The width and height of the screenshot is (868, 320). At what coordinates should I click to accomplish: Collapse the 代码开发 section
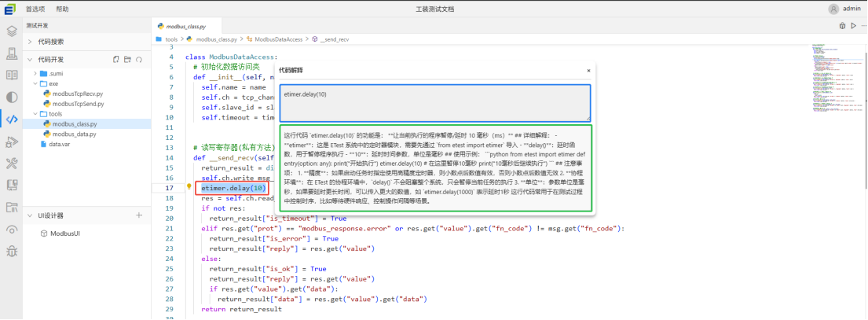[x=30, y=59]
